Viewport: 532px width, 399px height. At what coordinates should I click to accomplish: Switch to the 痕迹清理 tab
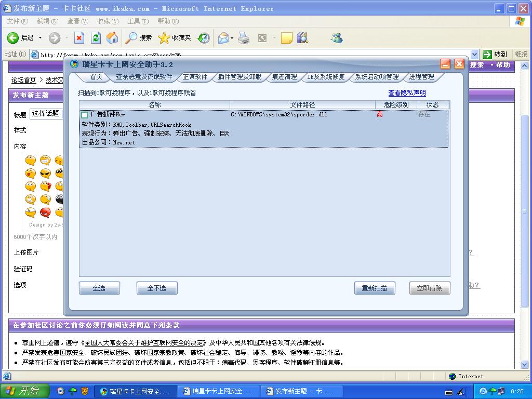(284, 77)
